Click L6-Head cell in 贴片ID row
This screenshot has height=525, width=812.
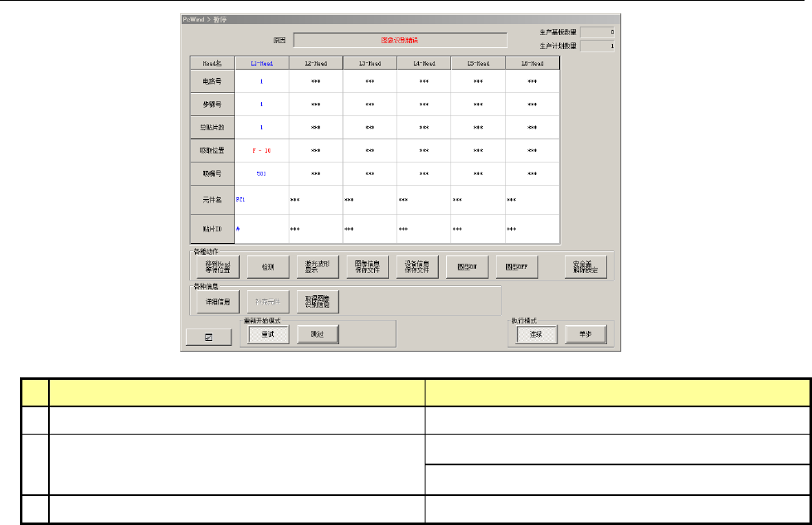pyautogui.click(x=532, y=229)
